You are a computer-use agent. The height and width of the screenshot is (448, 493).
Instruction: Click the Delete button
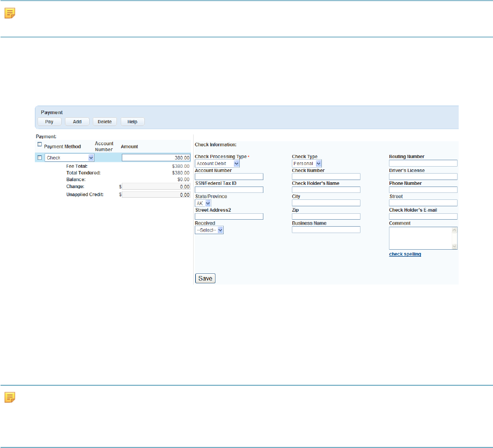(x=105, y=122)
